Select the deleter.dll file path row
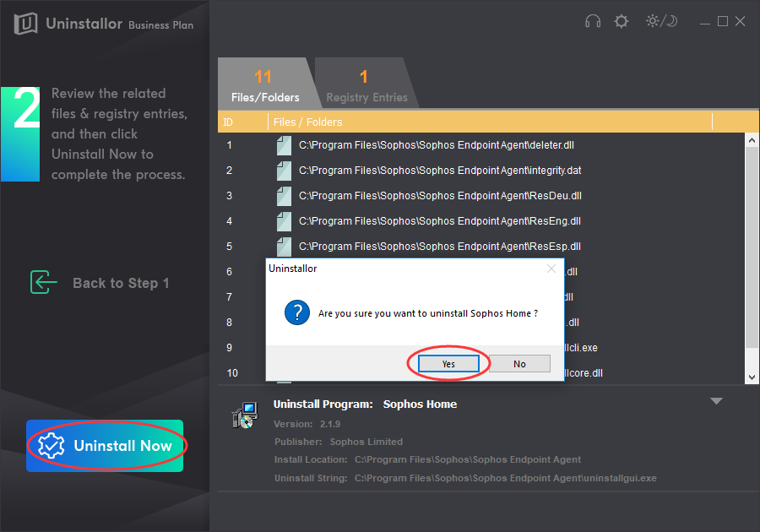Screen dimensions: 760x532 point(437,145)
